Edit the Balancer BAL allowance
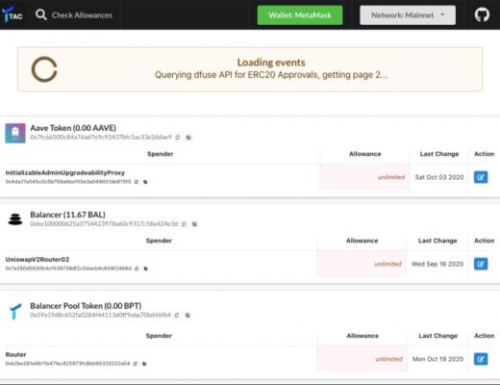This screenshot has height=385, width=500. pyautogui.click(x=481, y=264)
